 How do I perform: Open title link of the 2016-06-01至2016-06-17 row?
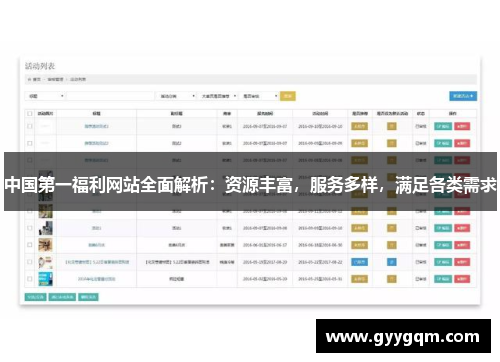click(96, 245)
